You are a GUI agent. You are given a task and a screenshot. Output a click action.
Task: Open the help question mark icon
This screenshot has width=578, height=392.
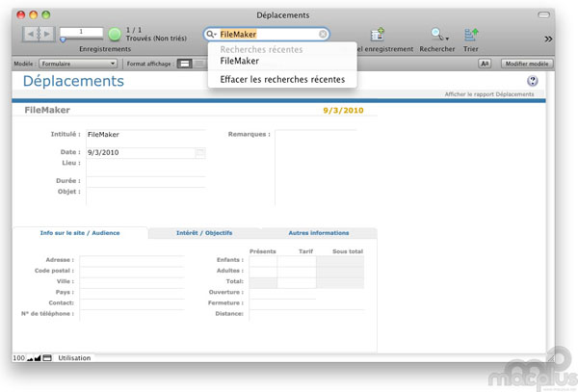[533, 81]
